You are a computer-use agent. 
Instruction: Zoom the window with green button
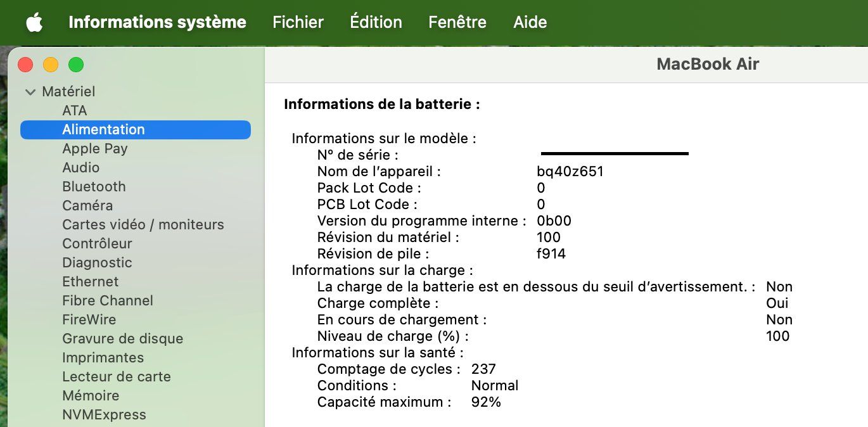76,65
